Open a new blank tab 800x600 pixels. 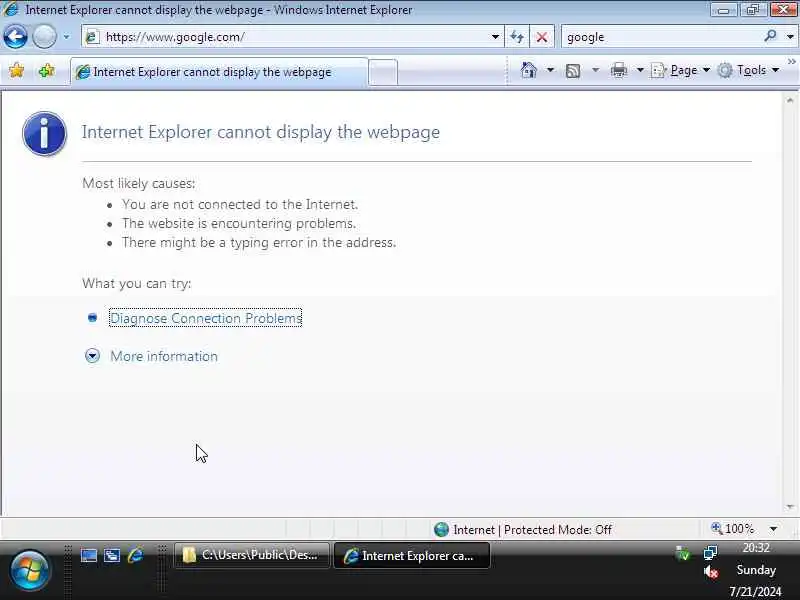(383, 72)
